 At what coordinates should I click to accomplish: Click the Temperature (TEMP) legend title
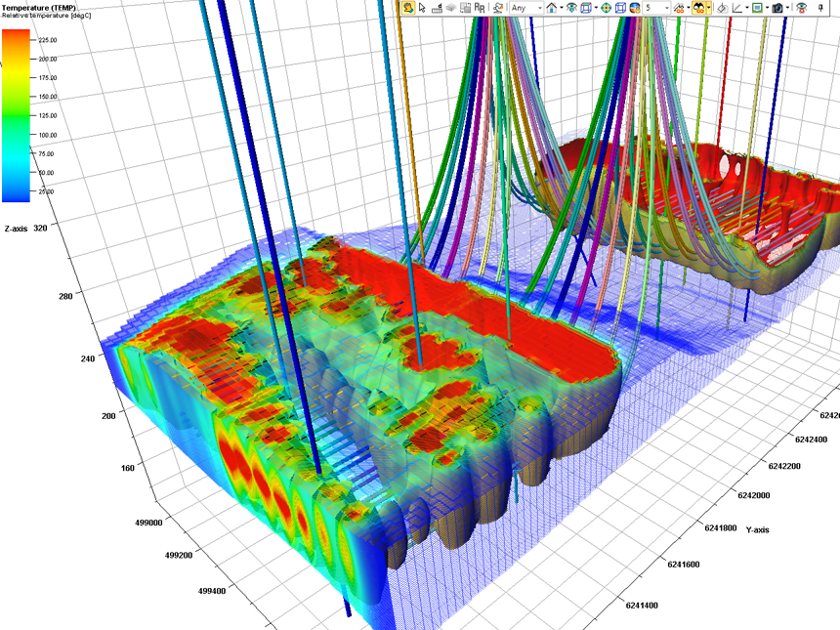click(41, 9)
